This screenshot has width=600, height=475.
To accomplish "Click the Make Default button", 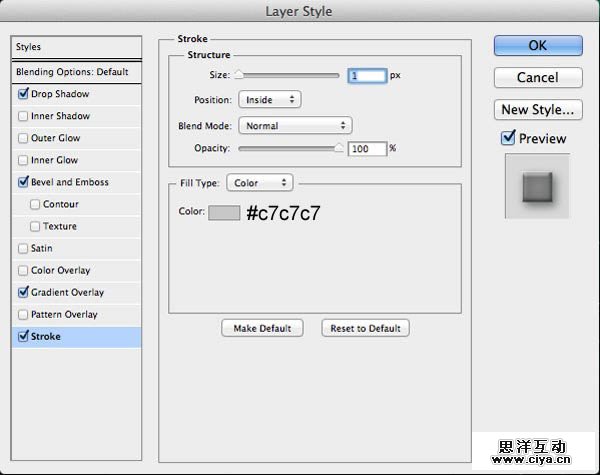I will click(262, 328).
